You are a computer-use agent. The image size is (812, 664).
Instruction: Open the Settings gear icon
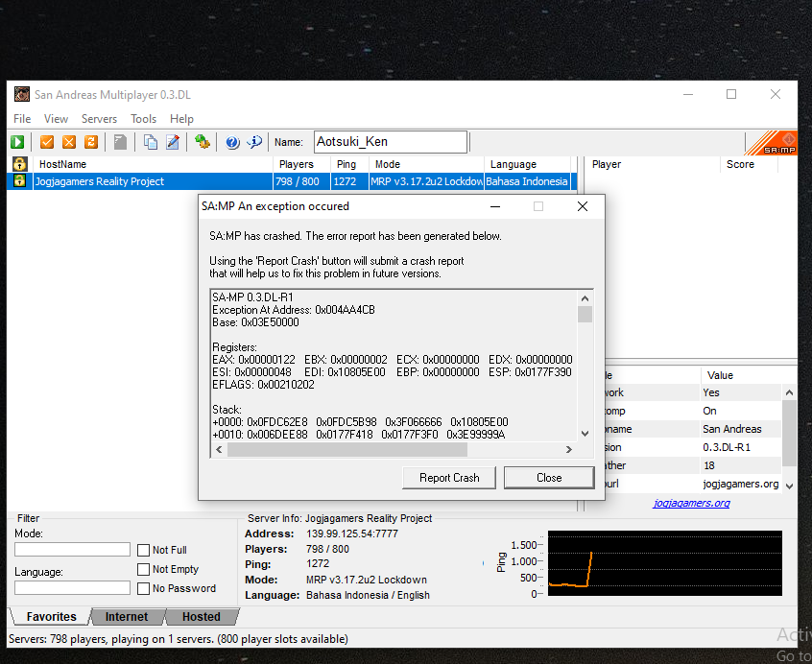(202, 142)
